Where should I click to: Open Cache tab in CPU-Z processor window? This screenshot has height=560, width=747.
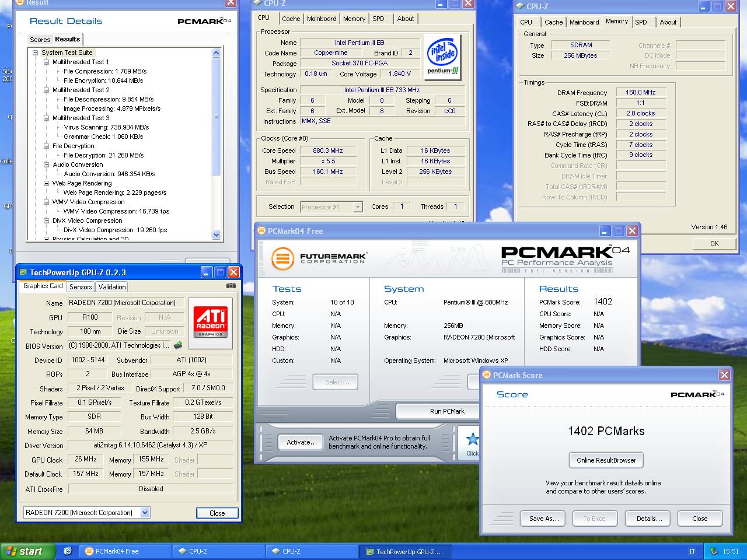(291, 19)
